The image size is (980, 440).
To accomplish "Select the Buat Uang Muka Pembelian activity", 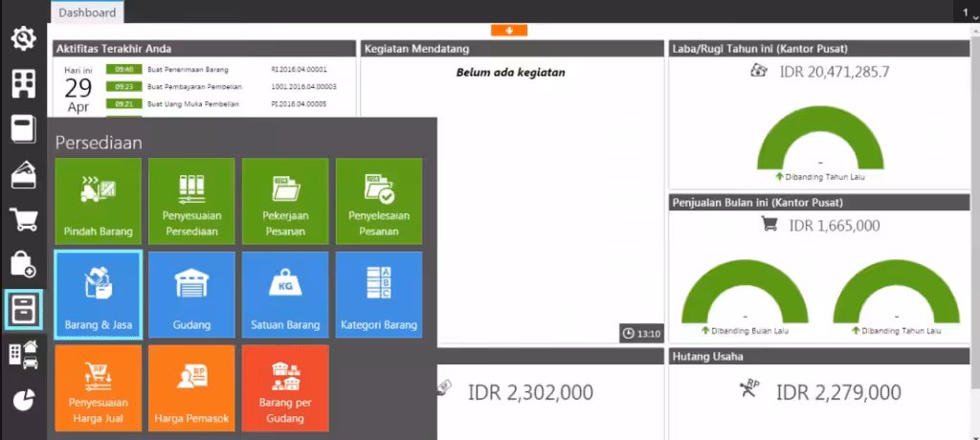I will coord(192,104).
